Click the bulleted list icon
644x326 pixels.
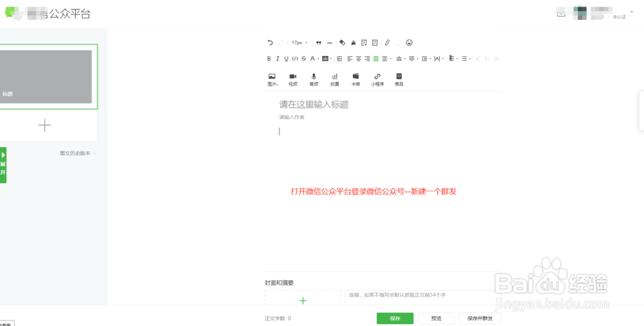(464, 59)
